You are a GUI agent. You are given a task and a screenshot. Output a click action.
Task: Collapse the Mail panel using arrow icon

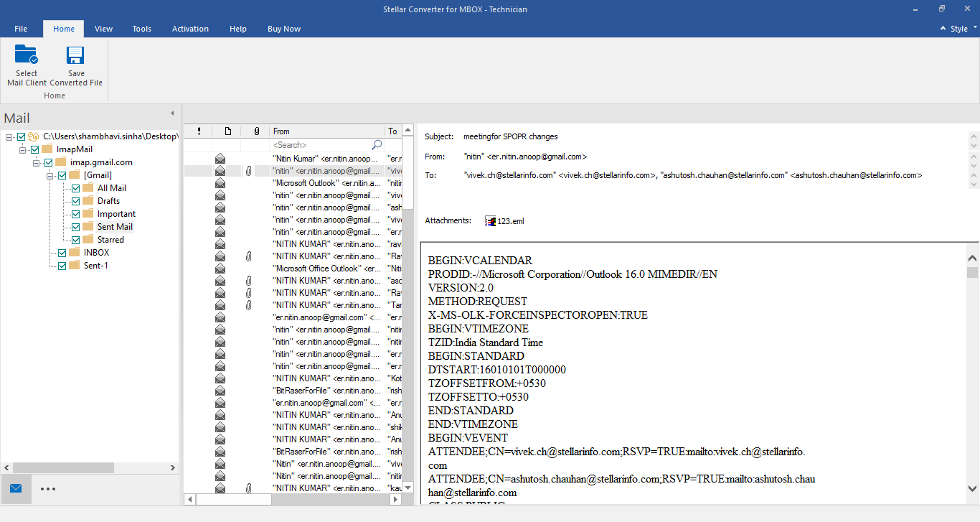click(172, 113)
